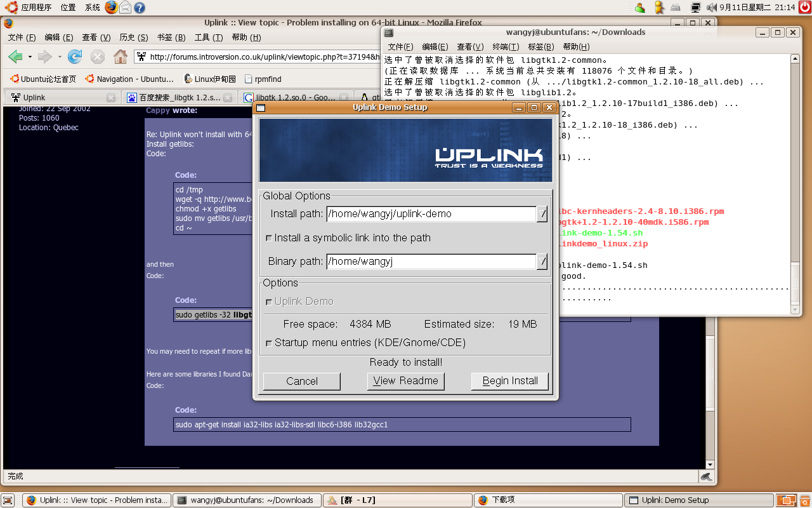Click the Binary path text field
Image resolution: width=812 pixels, height=508 pixels.
431,262
